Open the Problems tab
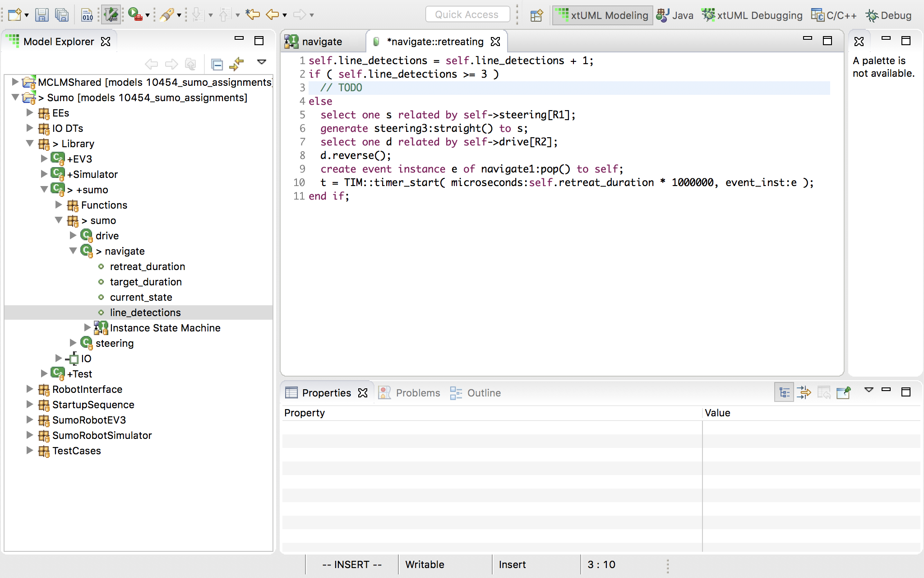924x578 pixels. pos(409,393)
